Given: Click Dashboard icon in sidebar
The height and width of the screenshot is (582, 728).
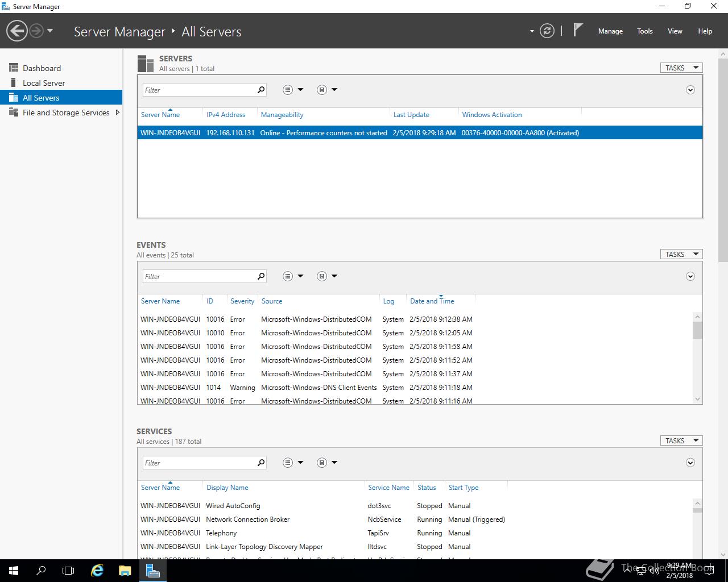Looking at the screenshot, I should tap(14, 68).
